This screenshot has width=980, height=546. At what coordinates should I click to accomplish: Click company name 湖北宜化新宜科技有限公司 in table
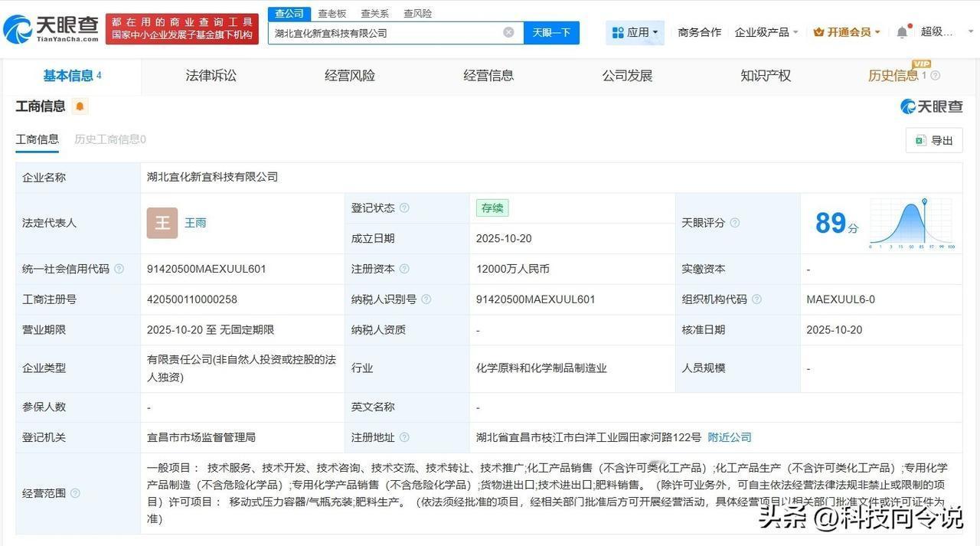coord(212,177)
